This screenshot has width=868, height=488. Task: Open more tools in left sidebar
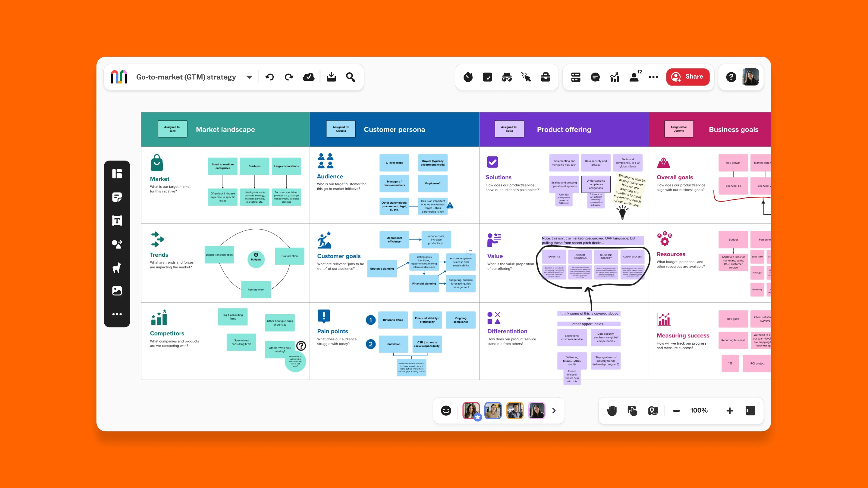click(117, 314)
